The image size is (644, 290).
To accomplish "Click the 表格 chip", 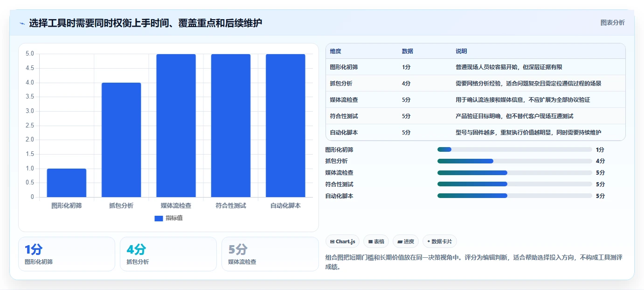I will 376,241.
